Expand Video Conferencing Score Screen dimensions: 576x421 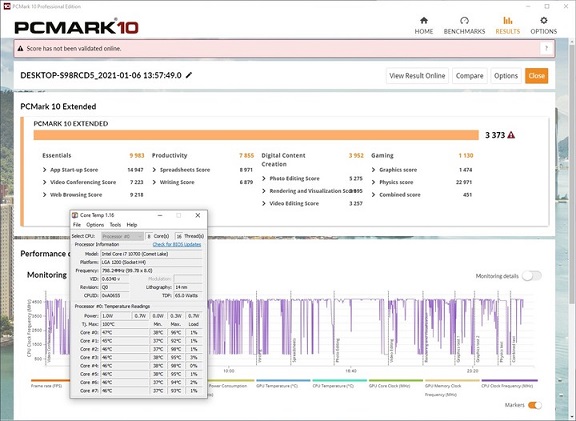tap(44, 182)
